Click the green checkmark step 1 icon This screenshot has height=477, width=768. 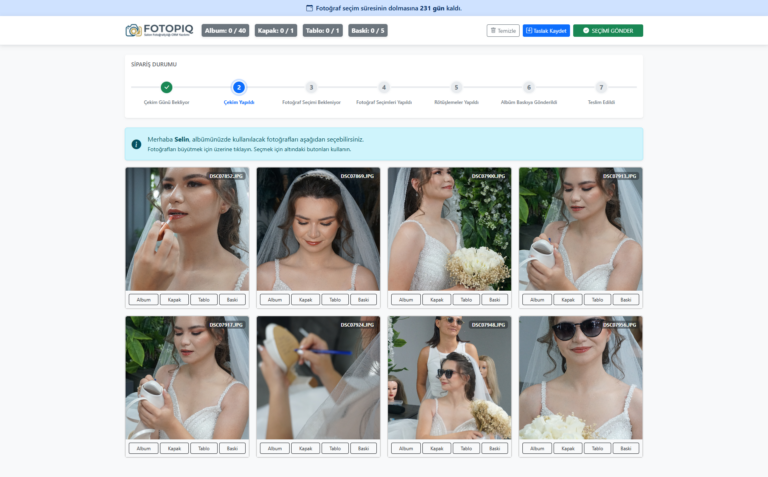(166, 88)
